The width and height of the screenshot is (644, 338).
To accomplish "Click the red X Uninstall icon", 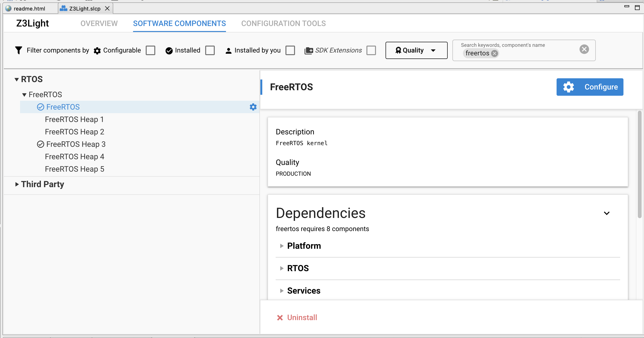I will [280, 317].
